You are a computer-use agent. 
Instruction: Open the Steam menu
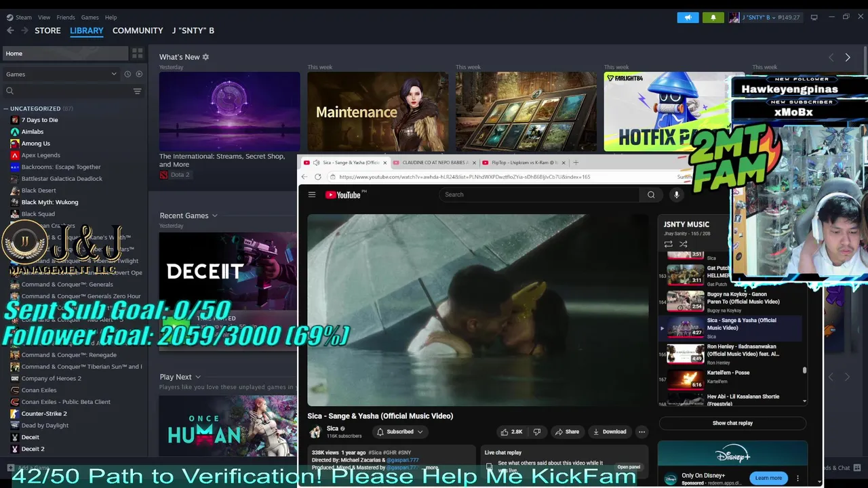(23, 18)
